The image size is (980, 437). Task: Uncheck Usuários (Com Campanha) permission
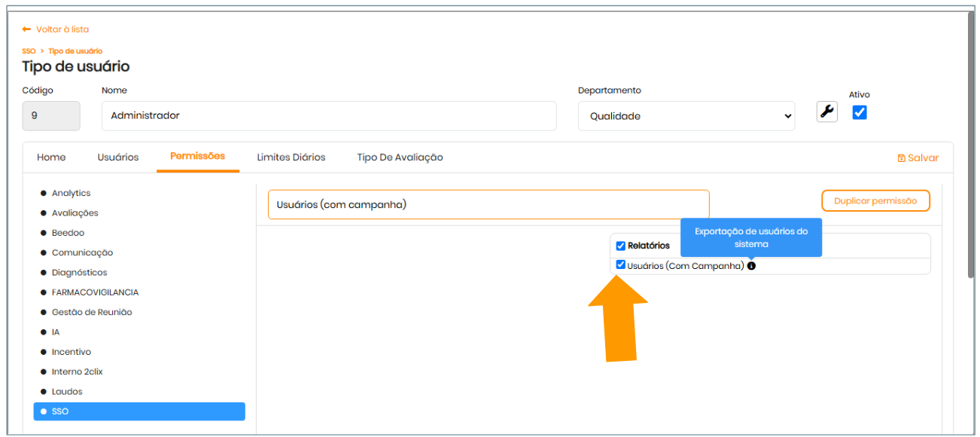tap(621, 265)
